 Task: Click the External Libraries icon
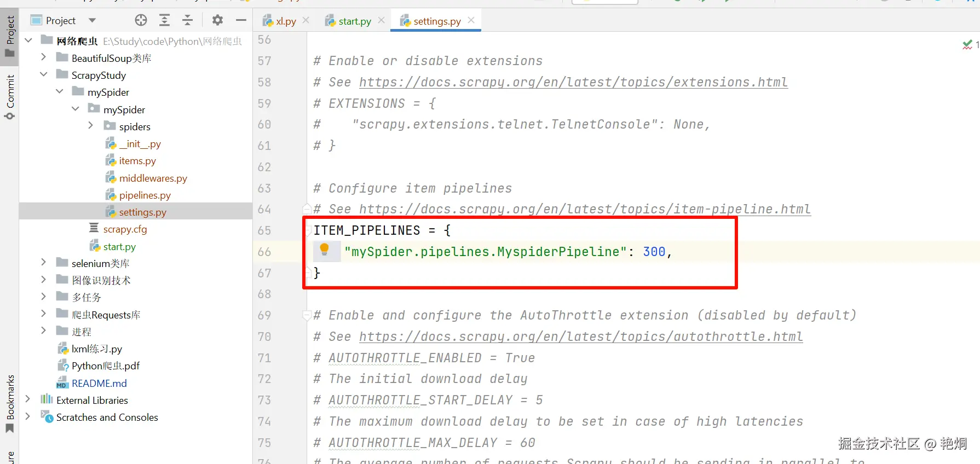tap(47, 399)
